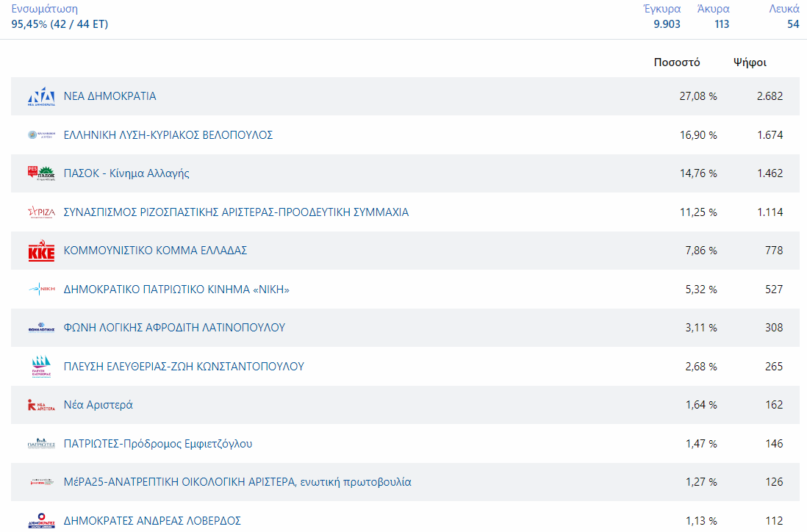The image size is (807, 532).
Task: Click the Ψήφοι column header
Action: [750, 62]
